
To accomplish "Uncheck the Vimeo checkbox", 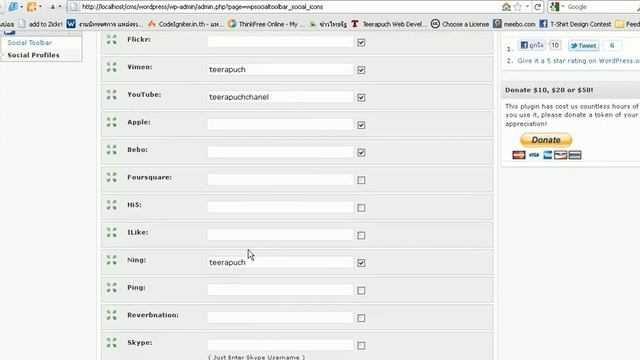I will tap(361, 70).
